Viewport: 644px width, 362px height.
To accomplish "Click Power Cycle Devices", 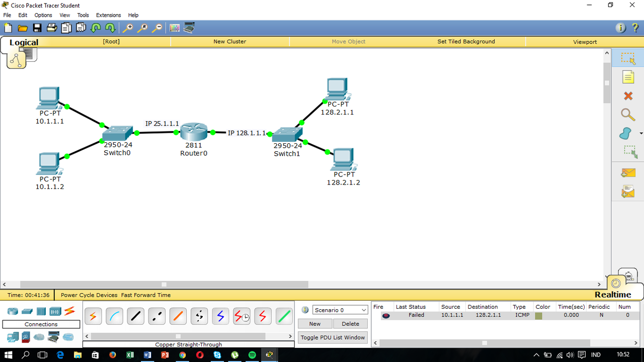I will [89, 295].
